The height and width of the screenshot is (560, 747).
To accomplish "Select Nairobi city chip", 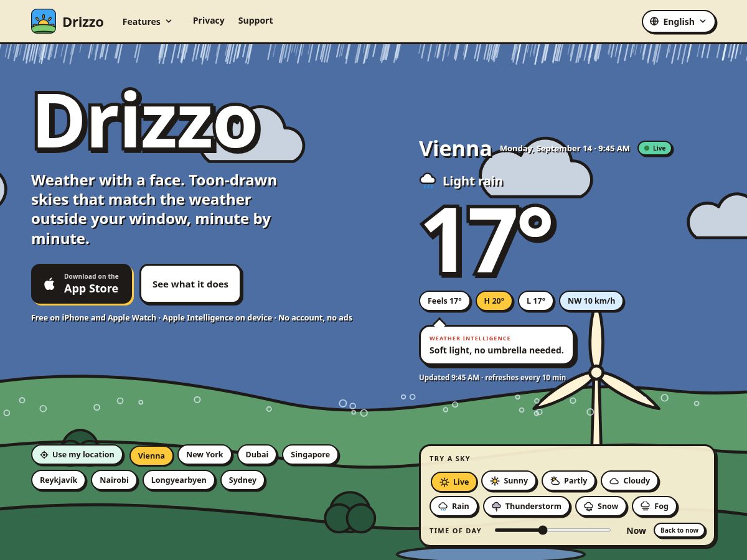I will point(114,480).
